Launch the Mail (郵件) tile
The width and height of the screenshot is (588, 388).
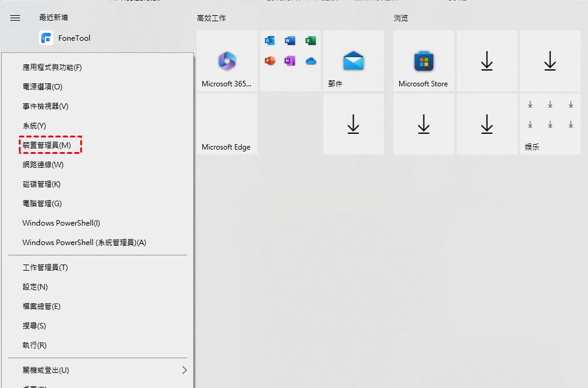tap(353, 61)
